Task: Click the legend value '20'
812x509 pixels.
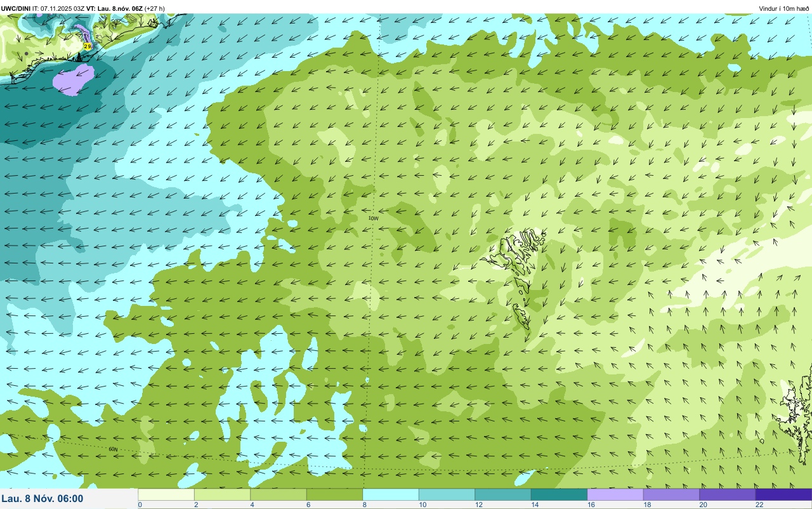Action: pyautogui.click(x=702, y=505)
